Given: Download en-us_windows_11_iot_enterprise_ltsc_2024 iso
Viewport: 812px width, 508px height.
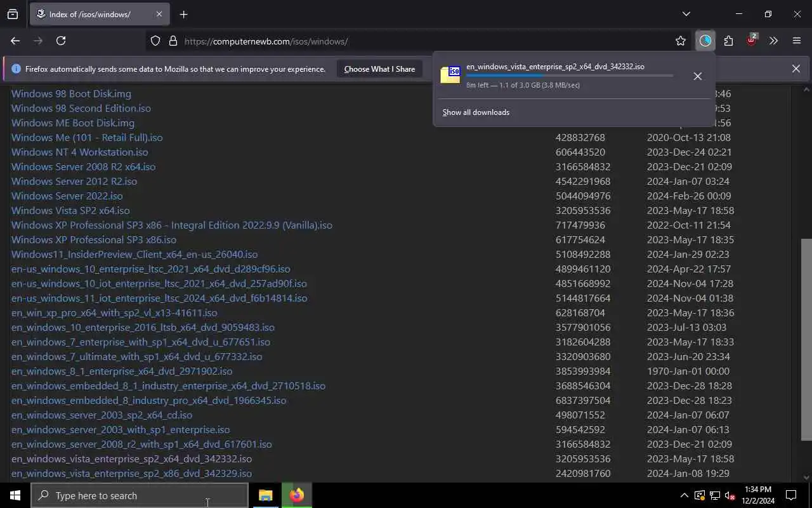Looking at the screenshot, I should click(159, 298).
